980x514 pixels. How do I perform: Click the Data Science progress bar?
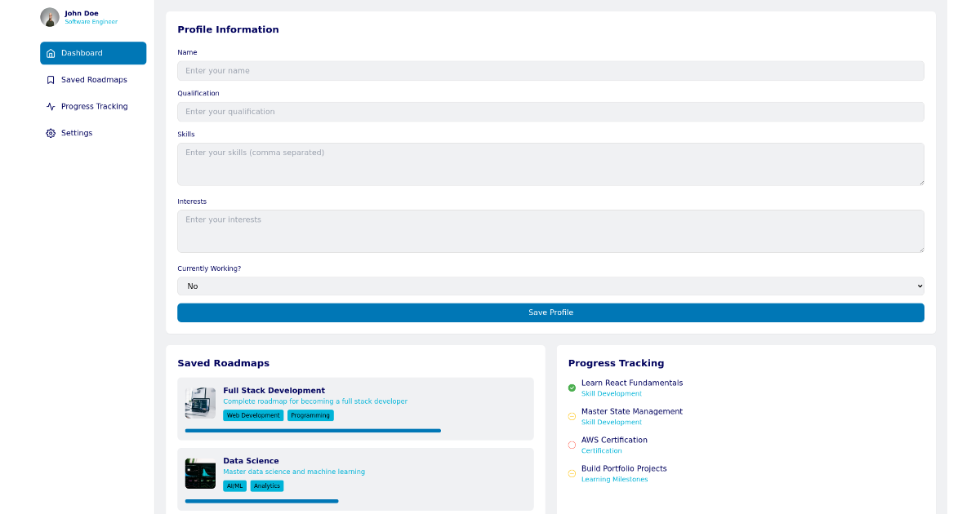[261, 501]
